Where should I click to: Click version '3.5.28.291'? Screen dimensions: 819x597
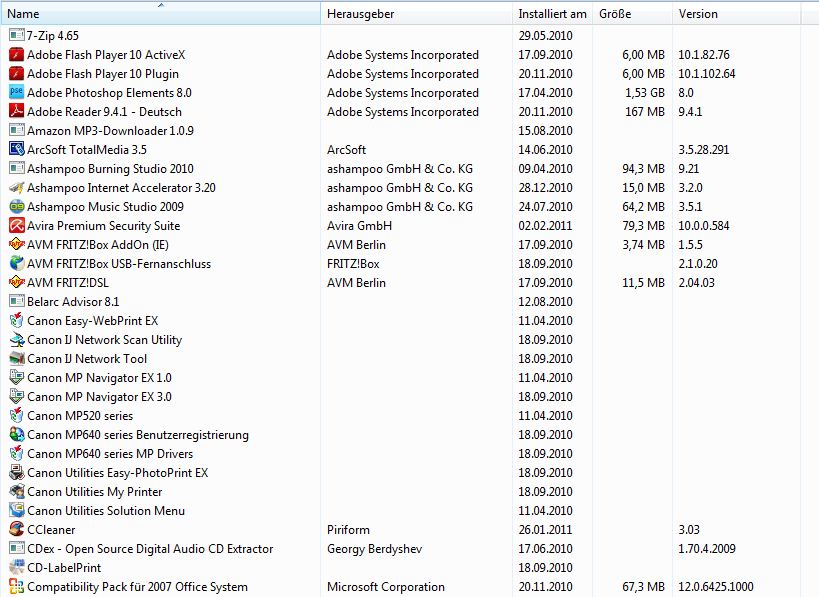(704, 149)
